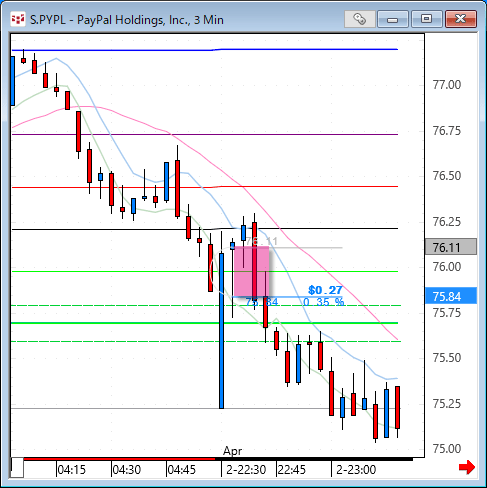
Task: Click the $0.27 measurement label
Action: coord(325,290)
